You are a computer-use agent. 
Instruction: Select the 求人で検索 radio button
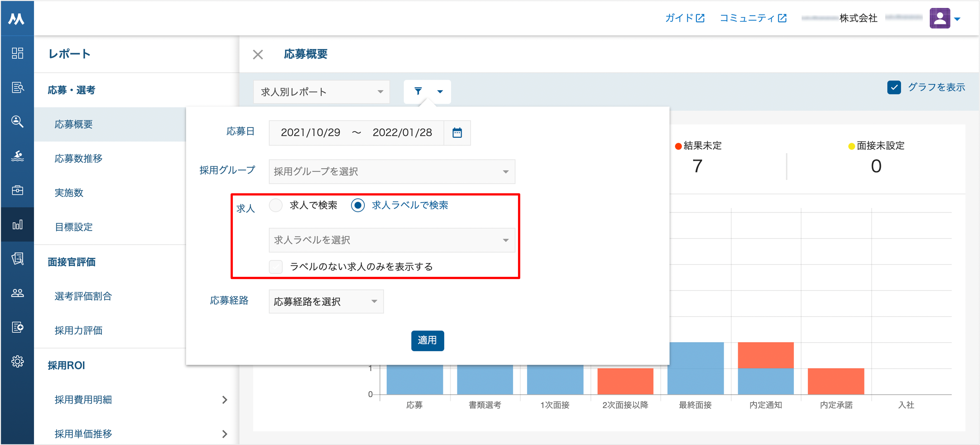275,205
